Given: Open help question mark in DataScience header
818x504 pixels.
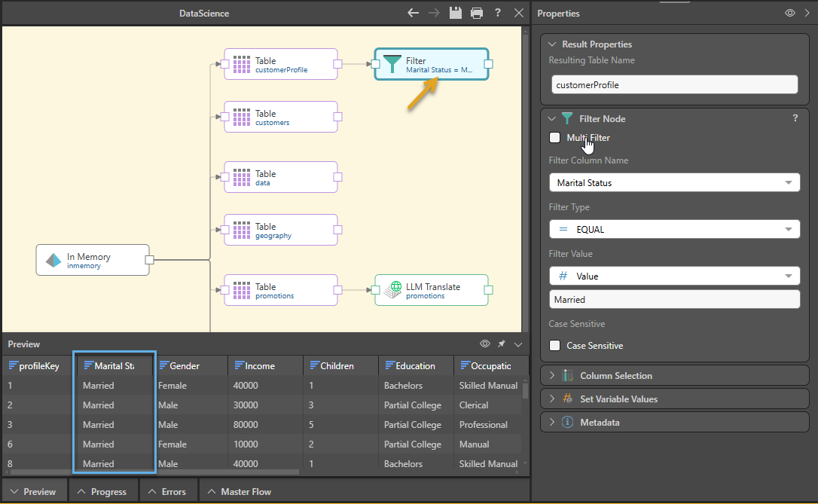Looking at the screenshot, I should click(498, 13).
